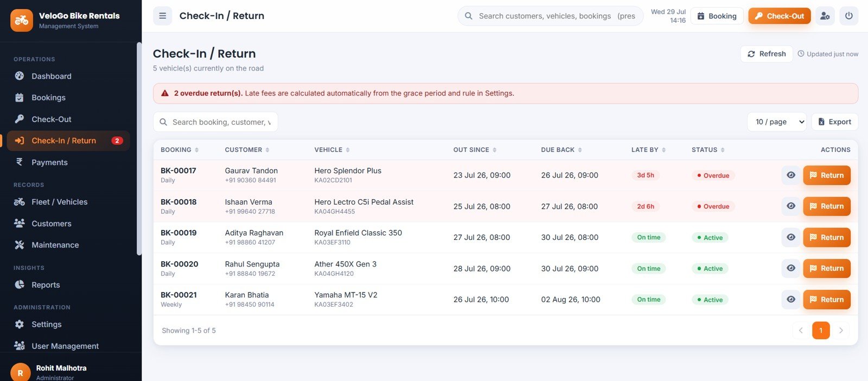868x381 pixels.
Task: Export the returns table
Action: pos(835,122)
